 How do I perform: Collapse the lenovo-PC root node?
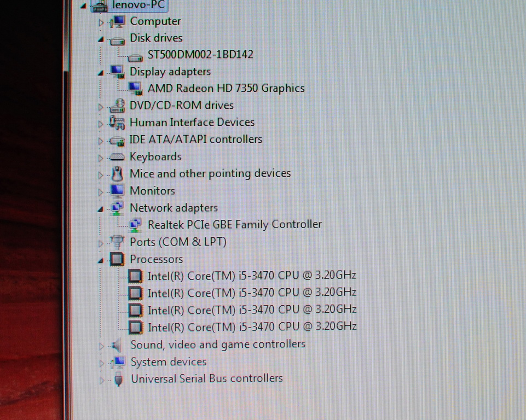point(83,5)
